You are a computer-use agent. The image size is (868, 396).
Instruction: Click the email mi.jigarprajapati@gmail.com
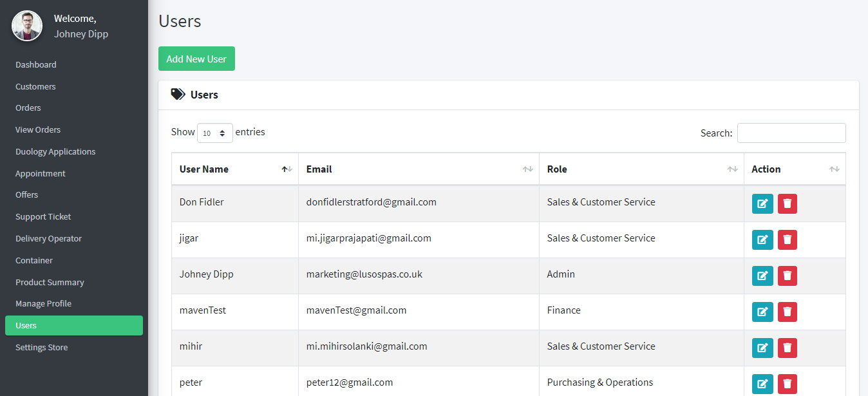pos(369,238)
